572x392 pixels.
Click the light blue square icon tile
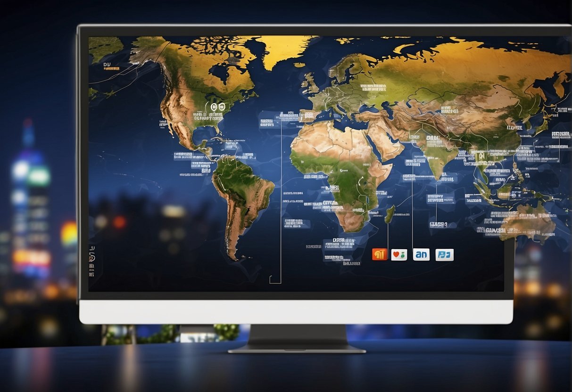point(444,254)
